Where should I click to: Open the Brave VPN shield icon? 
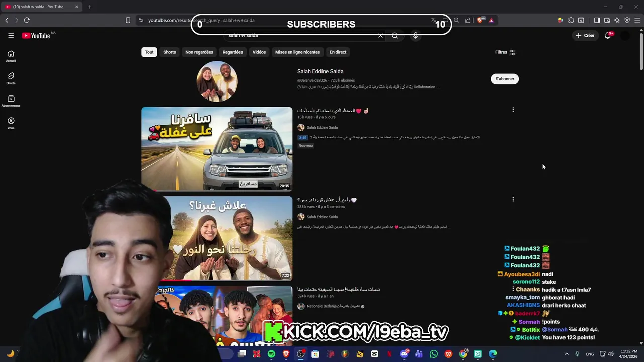tap(627, 20)
